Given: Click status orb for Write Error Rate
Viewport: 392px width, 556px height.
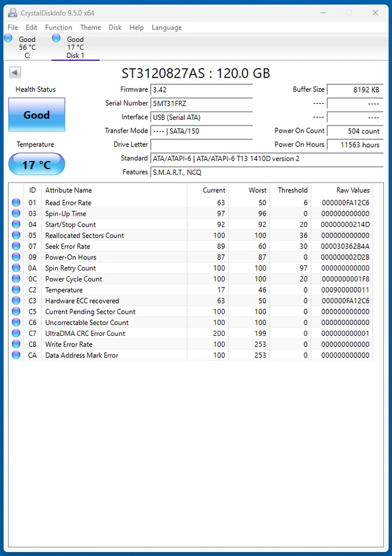Looking at the screenshot, I should coord(16,344).
